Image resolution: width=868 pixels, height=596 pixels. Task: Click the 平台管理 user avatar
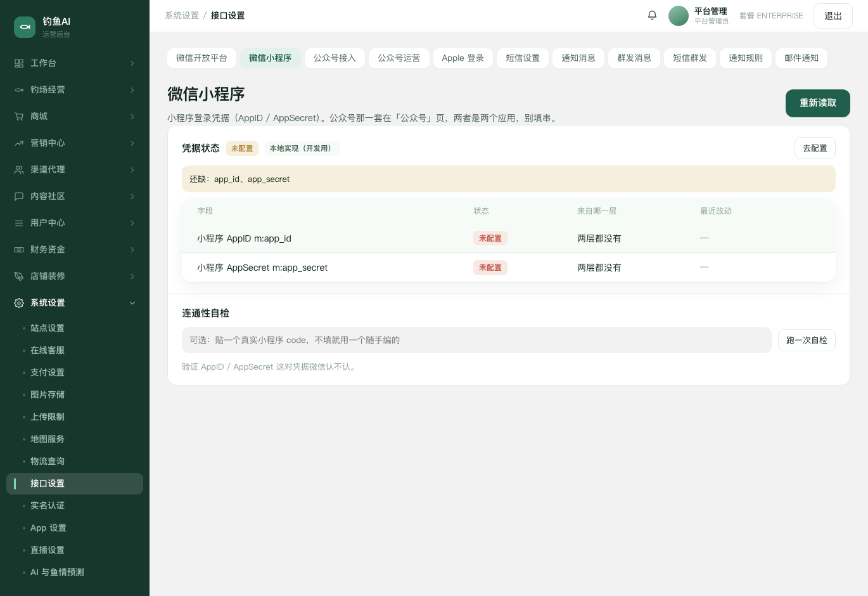tap(679, 16)
